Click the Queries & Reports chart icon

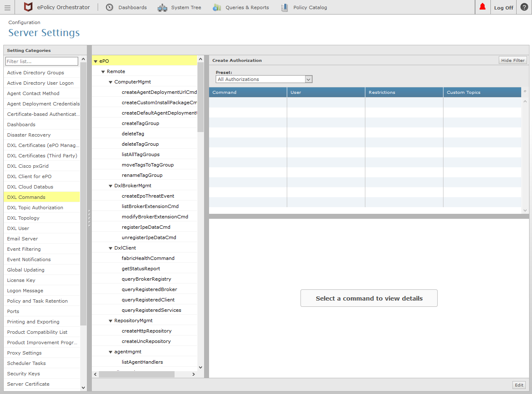[217, 7]
